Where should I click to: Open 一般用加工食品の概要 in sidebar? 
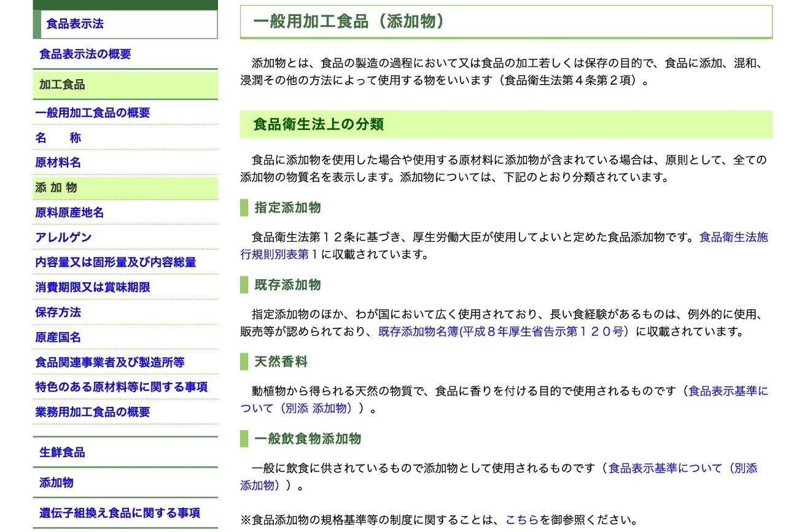(x=93, y=113)
